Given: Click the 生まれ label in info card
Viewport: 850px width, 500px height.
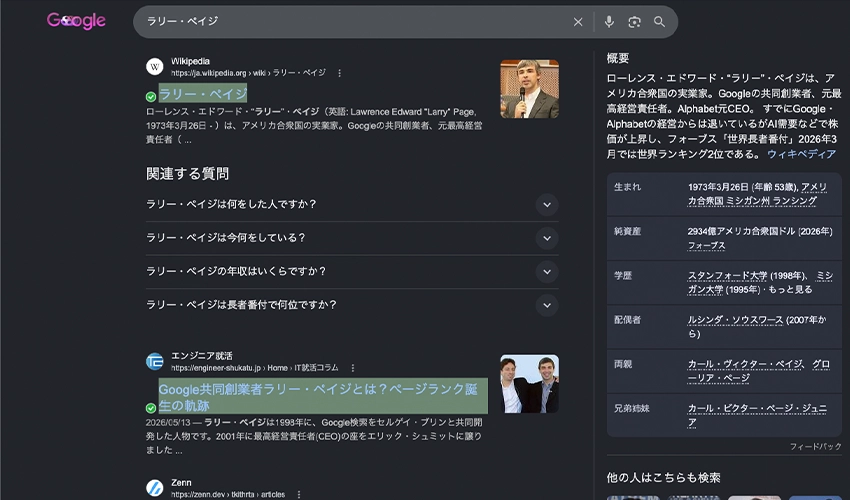Looking at the screenshot, I should coord(627,187).
